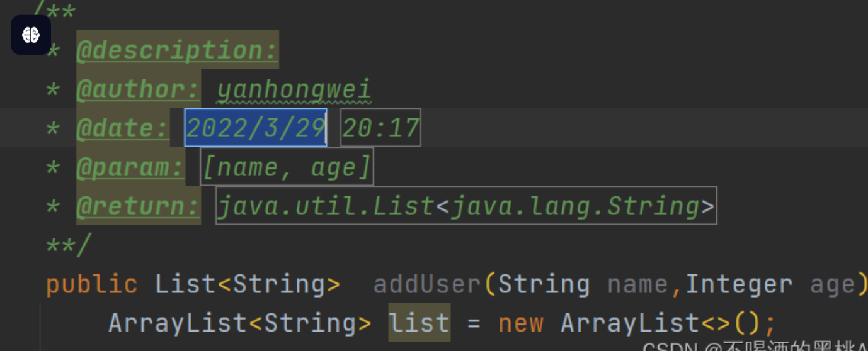The image size is (868, 351).
Task: Click the @author: Javadoc tag
Action: pyautogui.click(x=138, y=89)
